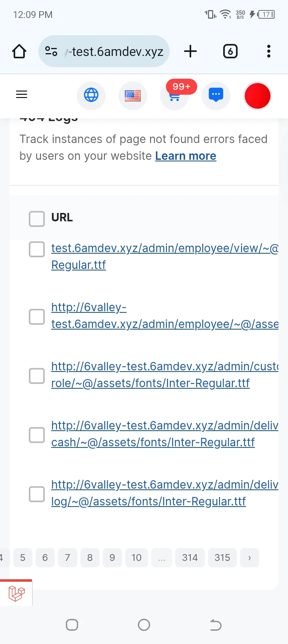Tap the browser home icon
The width and height of the screenshot is (288, 644).
click(x=19, y=51)
